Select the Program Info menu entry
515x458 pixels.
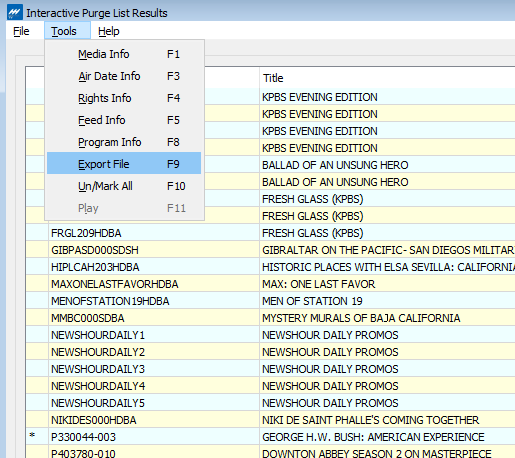(124, 142)
